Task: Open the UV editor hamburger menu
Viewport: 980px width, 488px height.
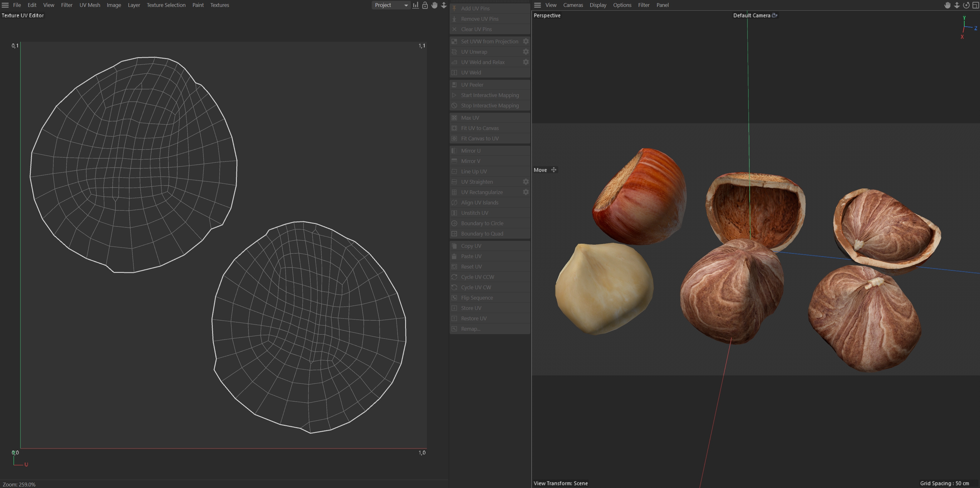Action: coord(5,5)
